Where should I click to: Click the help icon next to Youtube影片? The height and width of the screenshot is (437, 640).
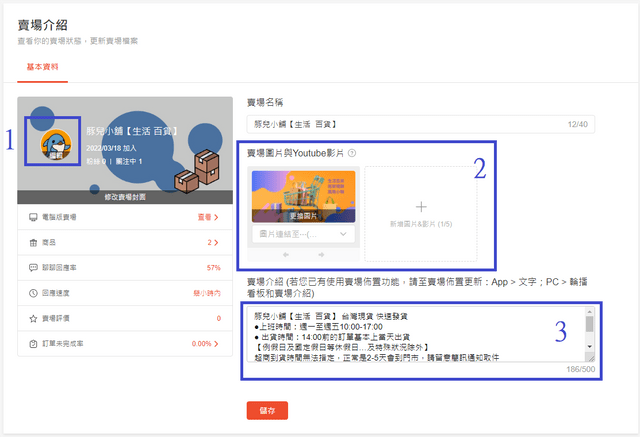352,153
